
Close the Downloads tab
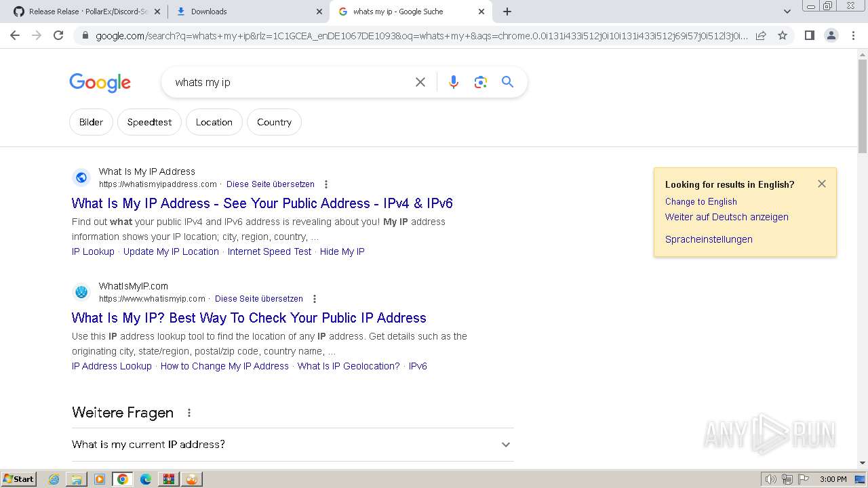tap(319, 12)
